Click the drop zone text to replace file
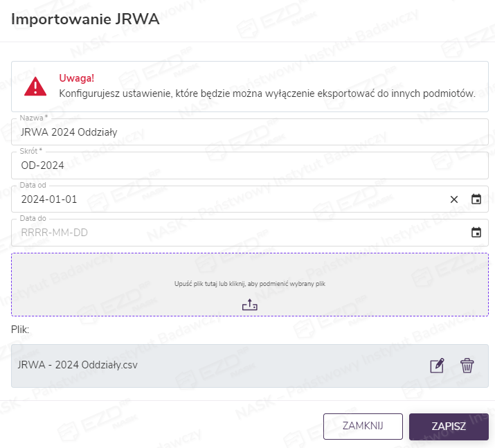The image size is (495, 448). [x=249, y=284]
